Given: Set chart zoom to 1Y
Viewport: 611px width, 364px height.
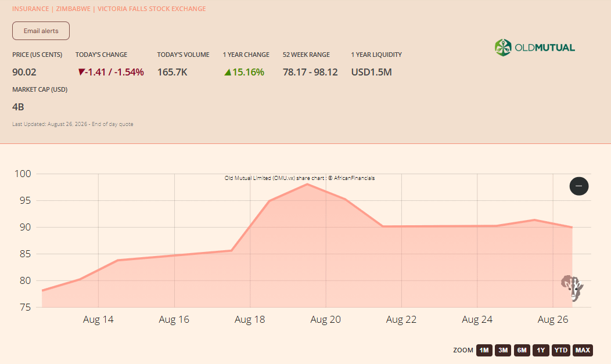Looking at the screenshot, I should pyautogui.click(x=541, y=350).
